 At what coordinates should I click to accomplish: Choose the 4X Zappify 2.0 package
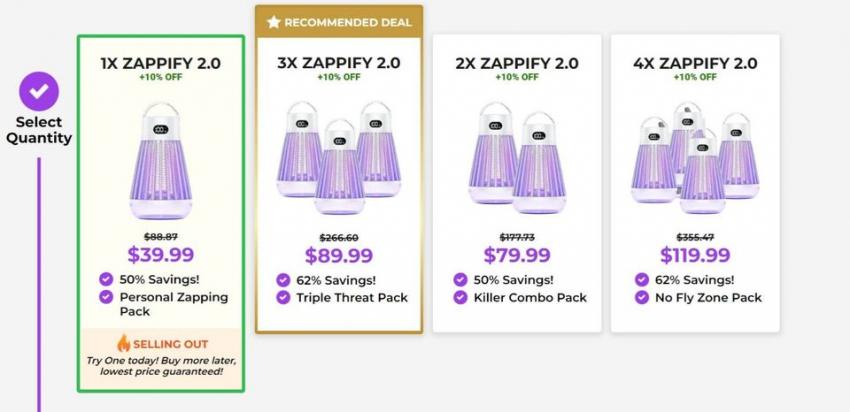point(694,63)
